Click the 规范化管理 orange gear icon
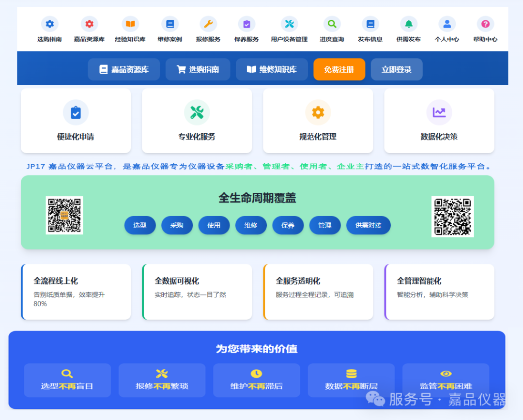The height and width of the screenshot is (420, 523). 318,112
